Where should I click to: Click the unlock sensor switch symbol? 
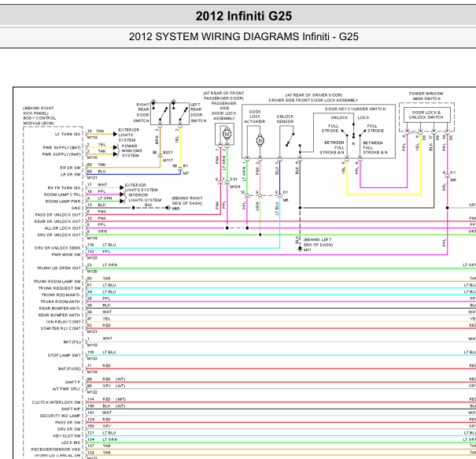point(290,139)
